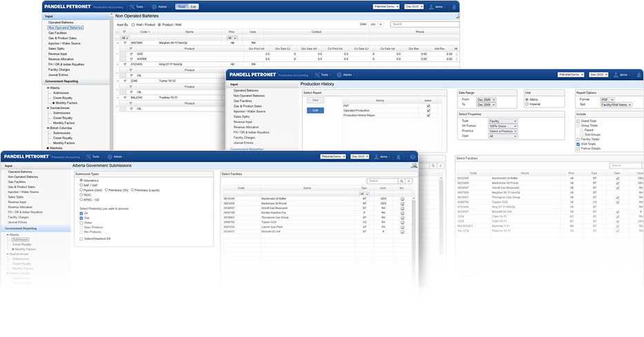
Task: Click Edit button in Select Report panel
Action: click(315, 110)
